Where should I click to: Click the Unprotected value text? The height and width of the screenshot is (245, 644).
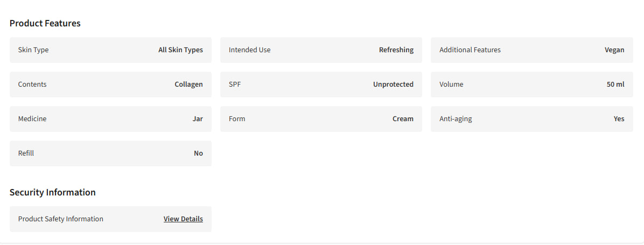tap(394, 85)
